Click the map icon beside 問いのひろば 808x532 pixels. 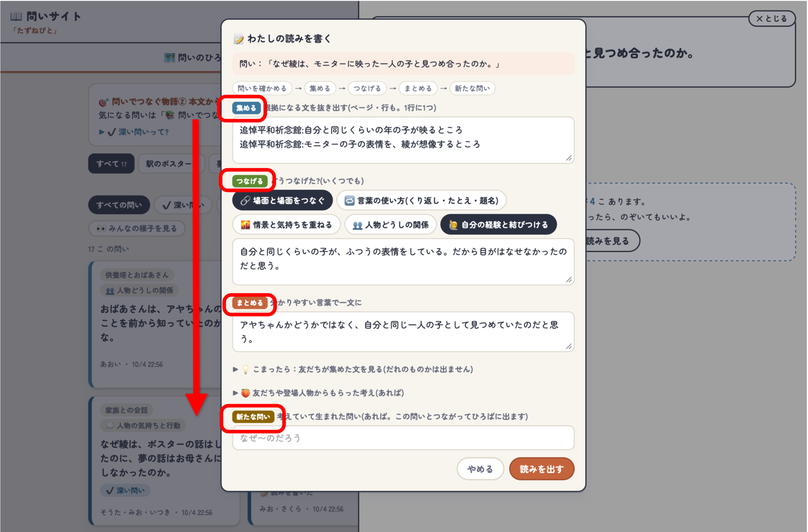pyautogui.click(x=170, y=58)
